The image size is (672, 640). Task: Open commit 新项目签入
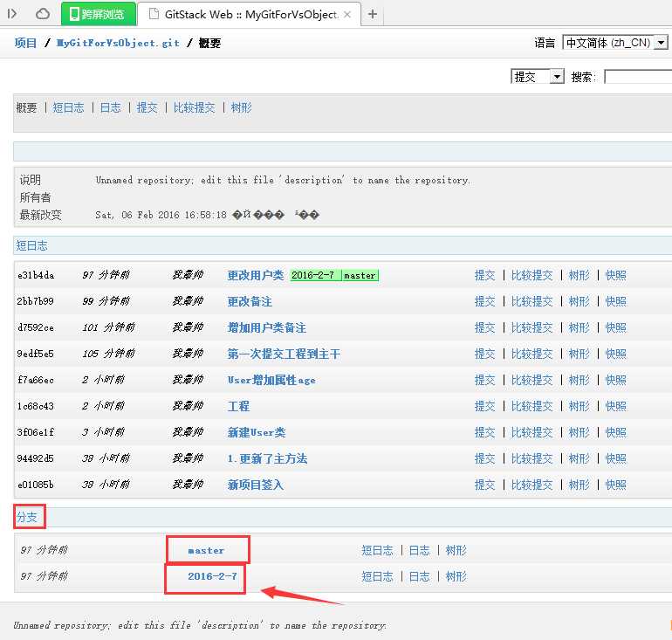(256, 485)
